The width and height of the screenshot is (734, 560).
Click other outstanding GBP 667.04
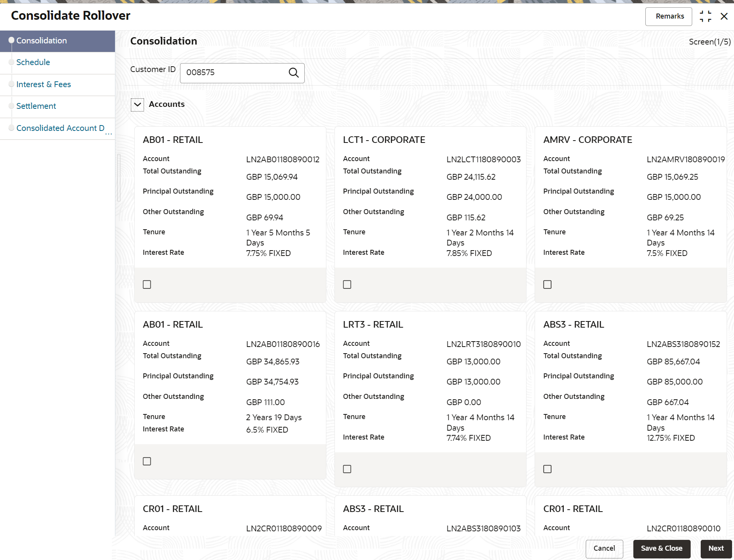pos(667,402)
